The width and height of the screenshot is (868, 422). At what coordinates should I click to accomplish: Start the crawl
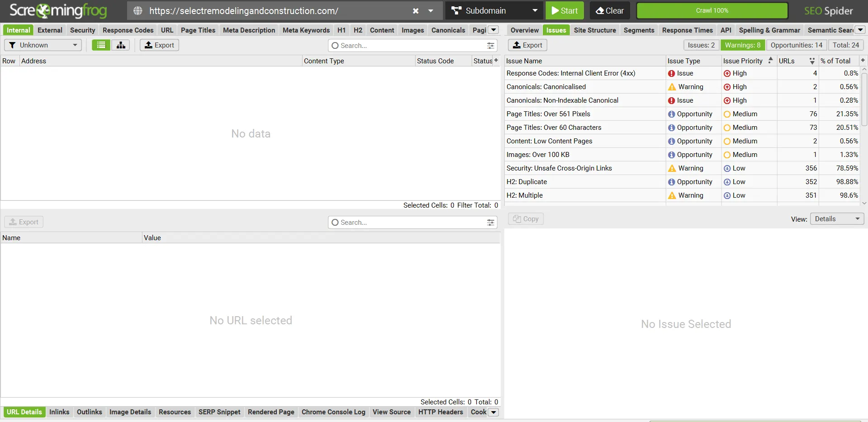[x=564, y=10]
